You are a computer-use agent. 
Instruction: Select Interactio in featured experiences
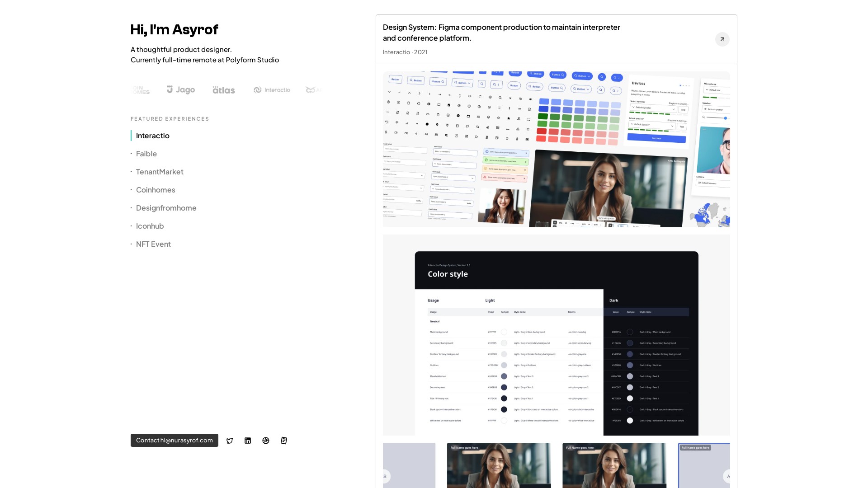153,136
